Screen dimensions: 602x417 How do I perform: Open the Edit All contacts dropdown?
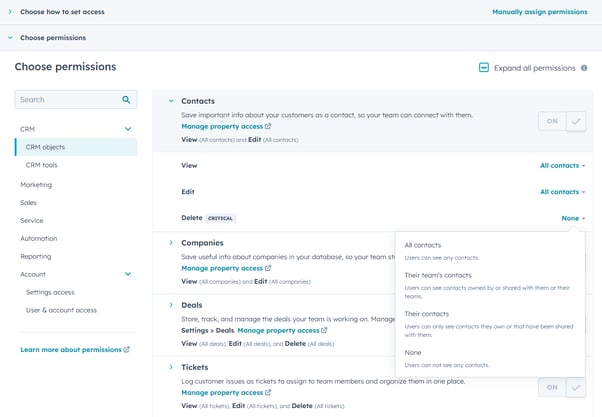tap(562, 191)
